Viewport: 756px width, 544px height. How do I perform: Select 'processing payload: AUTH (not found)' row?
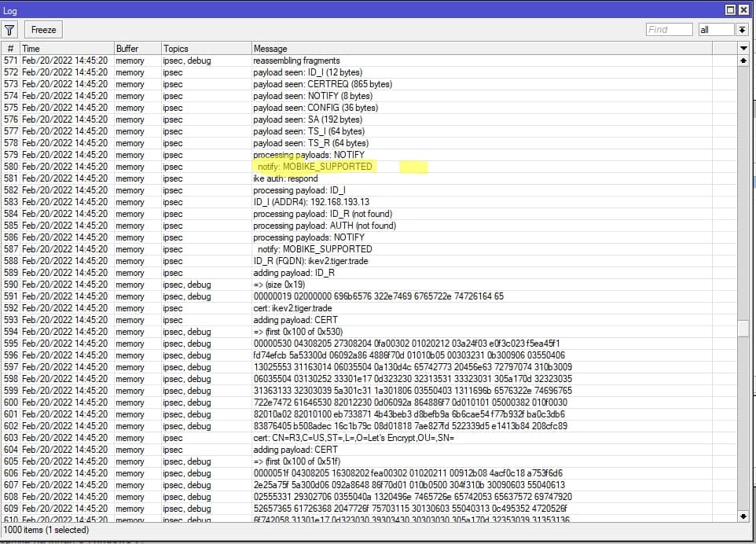[369, 226]
